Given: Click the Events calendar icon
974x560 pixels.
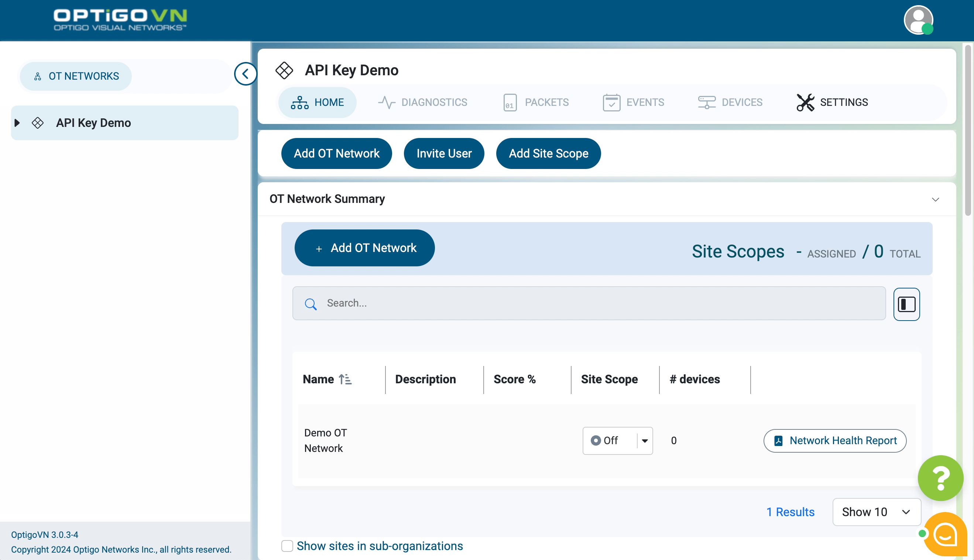Looking at the screenshot, I should pos(611,102).
